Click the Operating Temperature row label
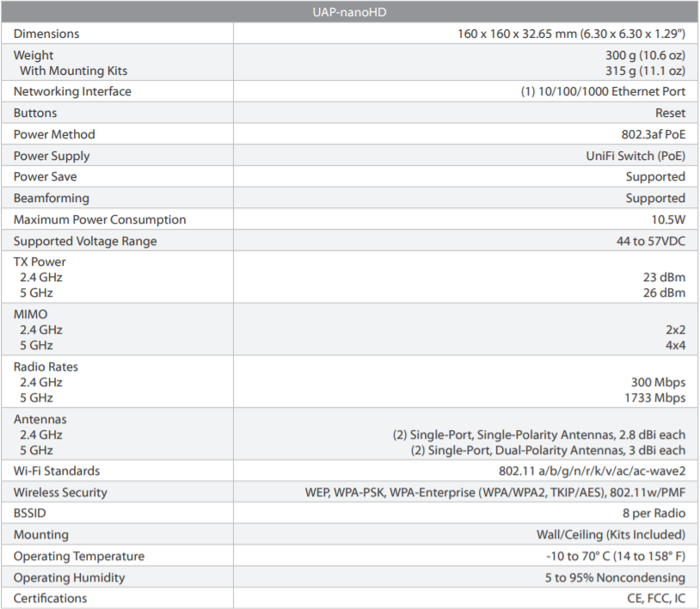 pos(79,556)
